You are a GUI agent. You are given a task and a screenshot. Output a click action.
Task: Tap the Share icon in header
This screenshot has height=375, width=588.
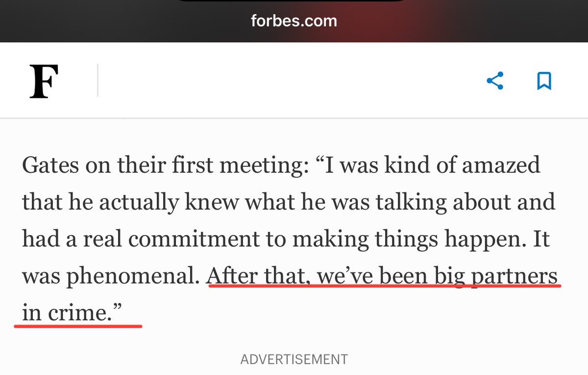(x=495, y=81)
